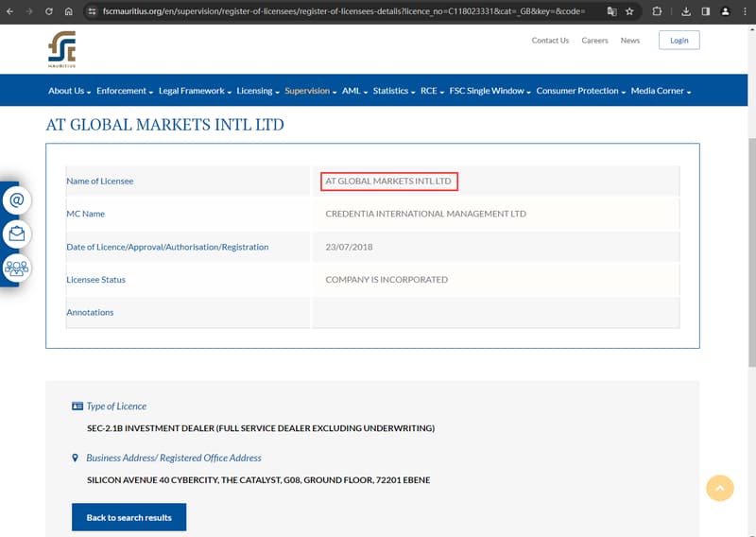Open the Media Corner menu

(x=661, y=91)
